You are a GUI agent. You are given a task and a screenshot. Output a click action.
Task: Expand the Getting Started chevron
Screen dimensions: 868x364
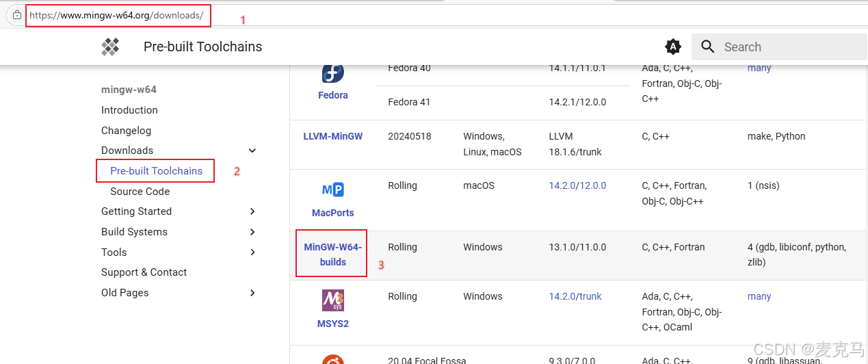coord(252,211)
